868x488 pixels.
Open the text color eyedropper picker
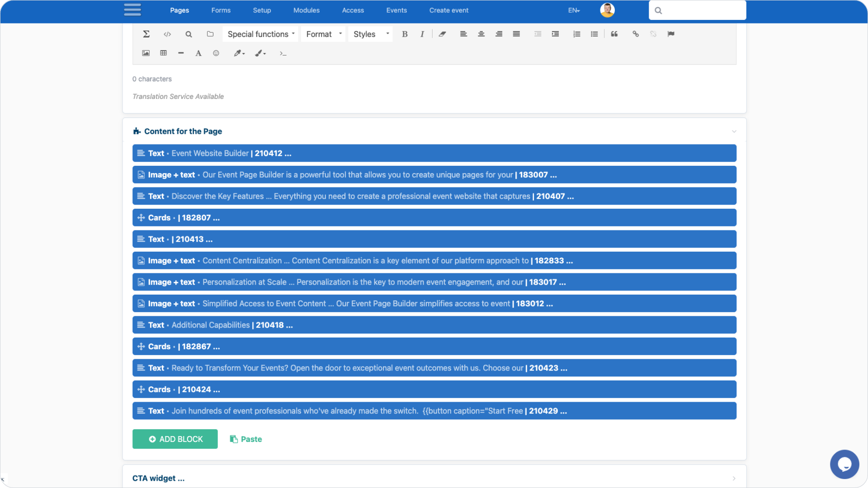pos(239,53)
